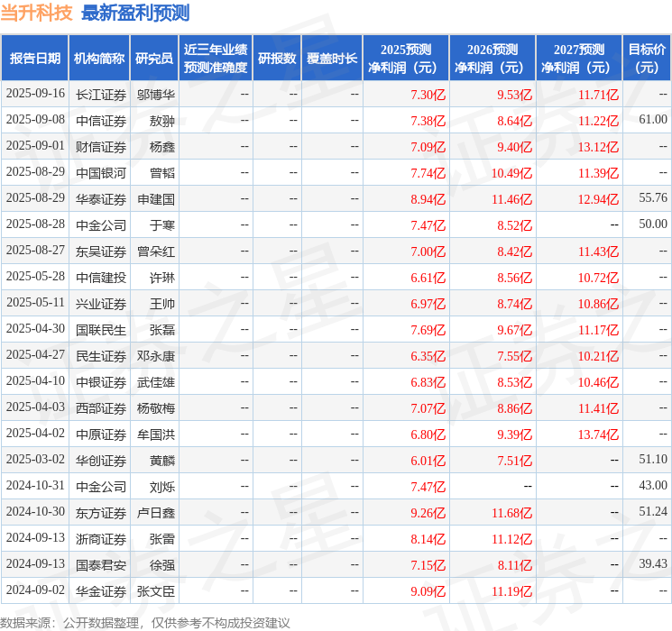
Task: Click the 机构简称 column header
Action: coord(99,58)
